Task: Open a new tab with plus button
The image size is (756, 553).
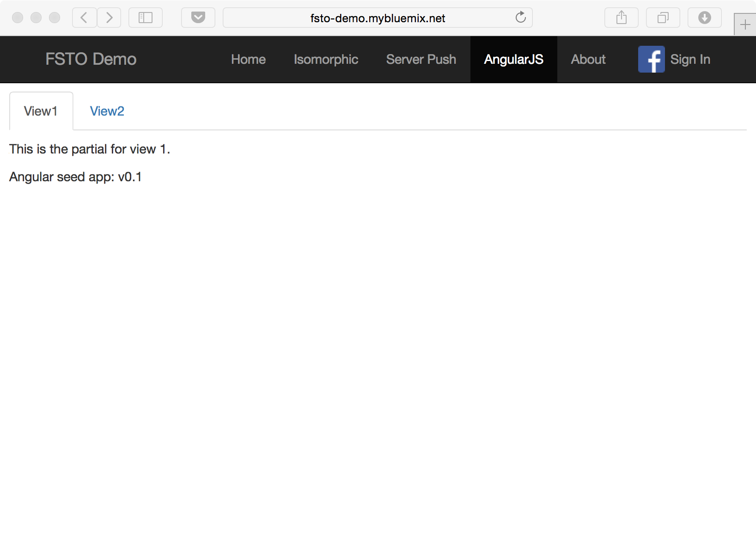Action: pos(745,25)
